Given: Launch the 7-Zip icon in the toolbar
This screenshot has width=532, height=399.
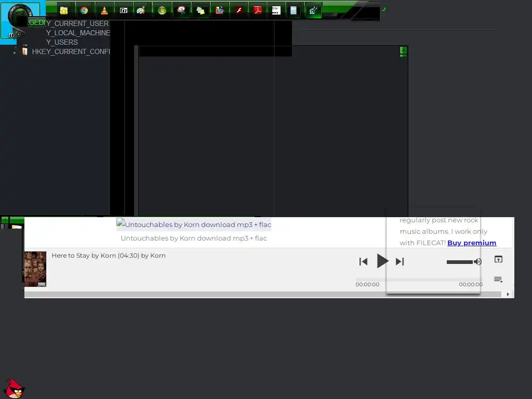Looking at the screenshot, I should click(124, 10).
